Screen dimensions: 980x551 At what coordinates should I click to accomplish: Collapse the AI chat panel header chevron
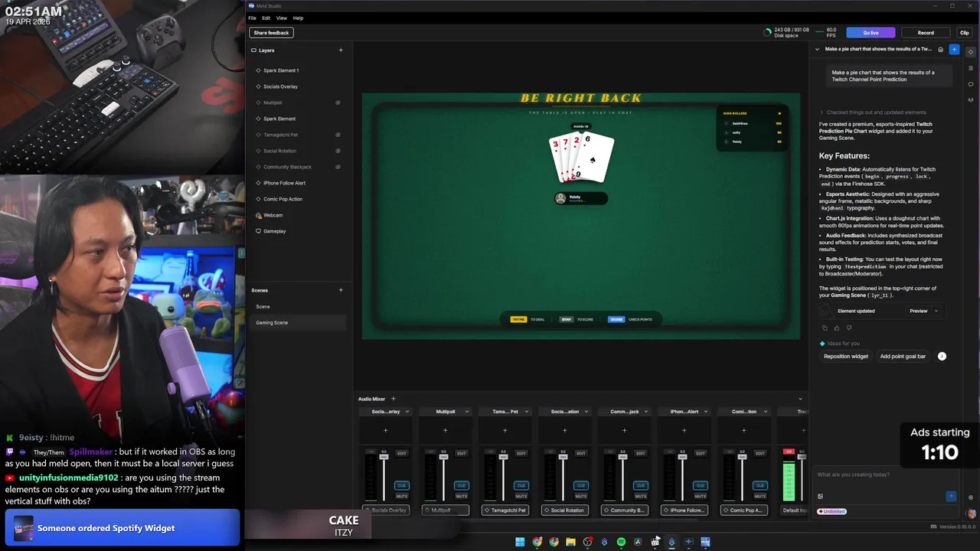(x=817, y=49)
